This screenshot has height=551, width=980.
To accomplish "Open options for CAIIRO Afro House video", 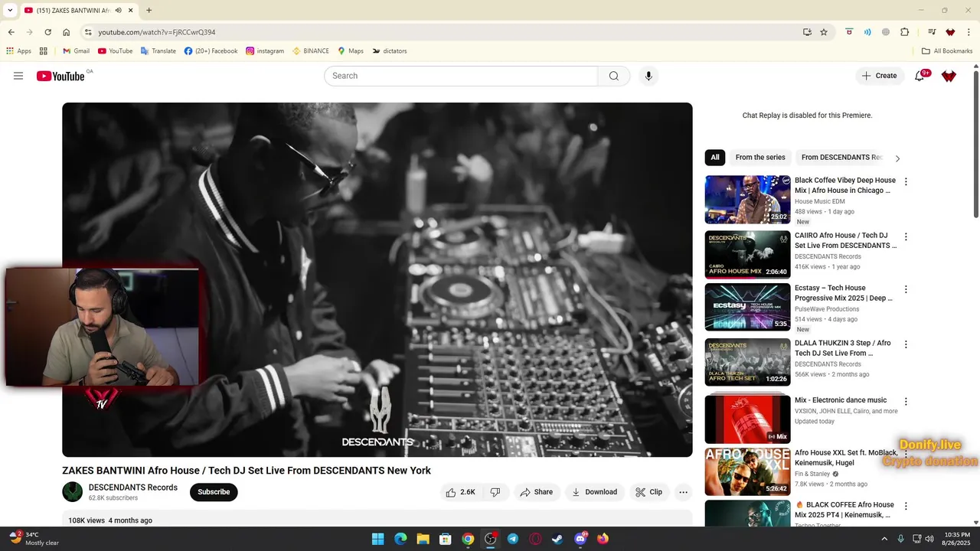I will click(906, 237).
